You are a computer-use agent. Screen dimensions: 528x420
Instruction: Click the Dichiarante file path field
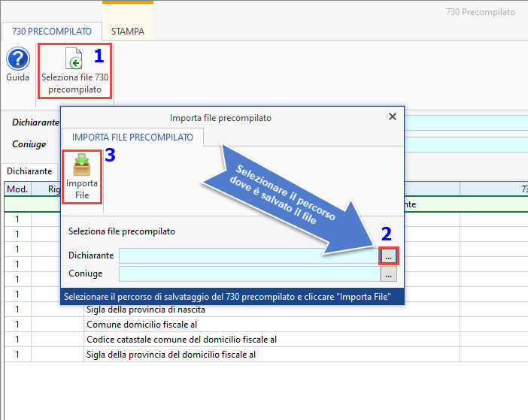(x=250, y=256)
